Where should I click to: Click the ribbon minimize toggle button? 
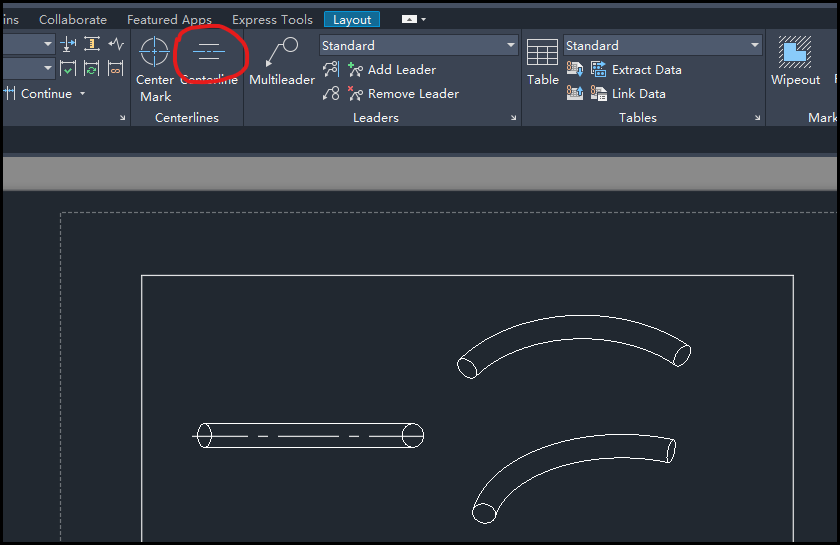point(409,19)
